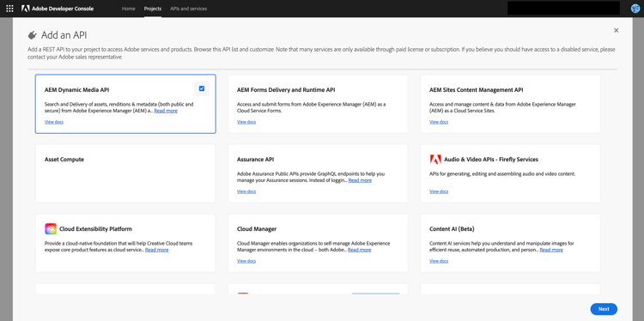Select the Content AI (Beta) card title
The height and width of the screenshot is (321, 644).
452,229
